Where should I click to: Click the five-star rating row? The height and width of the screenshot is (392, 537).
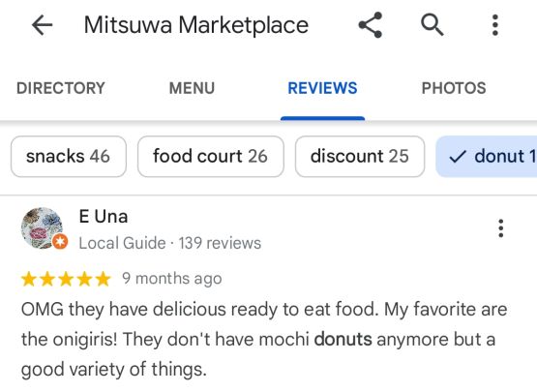(x=66, y=279)
